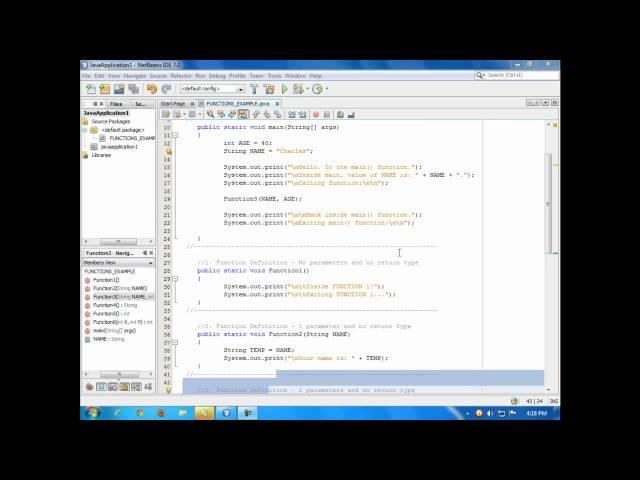Click the New File toolbar icon
The width and height of the screenshot is (640, 480).
point(91,89)
